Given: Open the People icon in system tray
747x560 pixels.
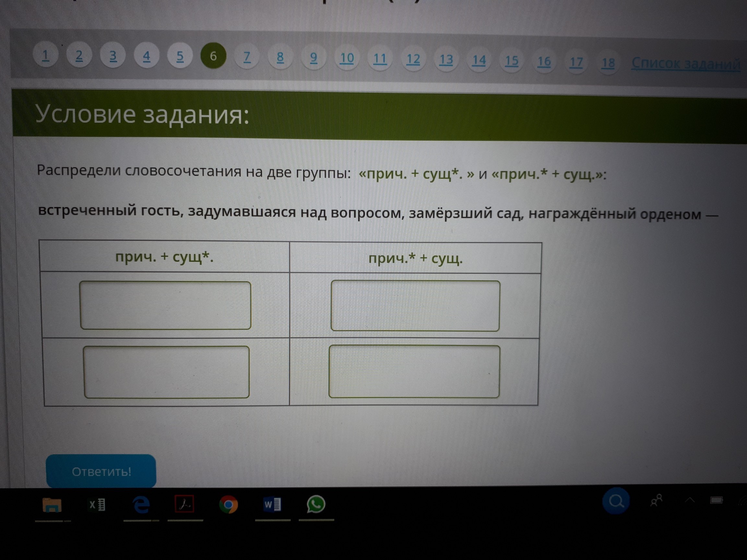Looking at the screenshot, I should click(x=656, y=500).
